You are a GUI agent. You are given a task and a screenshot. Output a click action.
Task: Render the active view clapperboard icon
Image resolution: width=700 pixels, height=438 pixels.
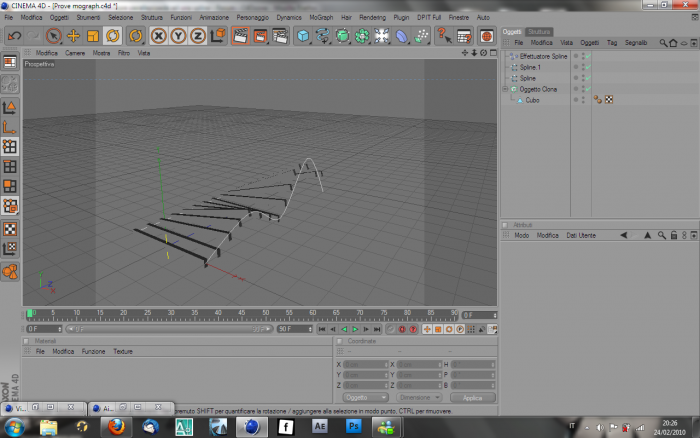[x=240, y=36]
